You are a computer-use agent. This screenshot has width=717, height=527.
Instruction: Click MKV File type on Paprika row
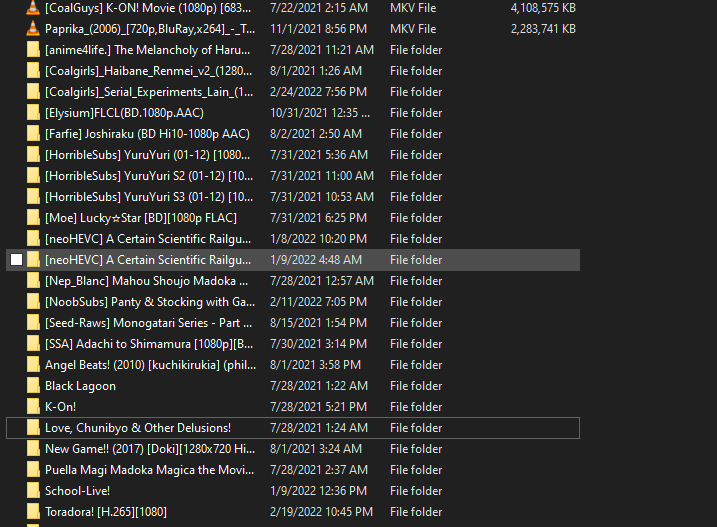point(413,29)
